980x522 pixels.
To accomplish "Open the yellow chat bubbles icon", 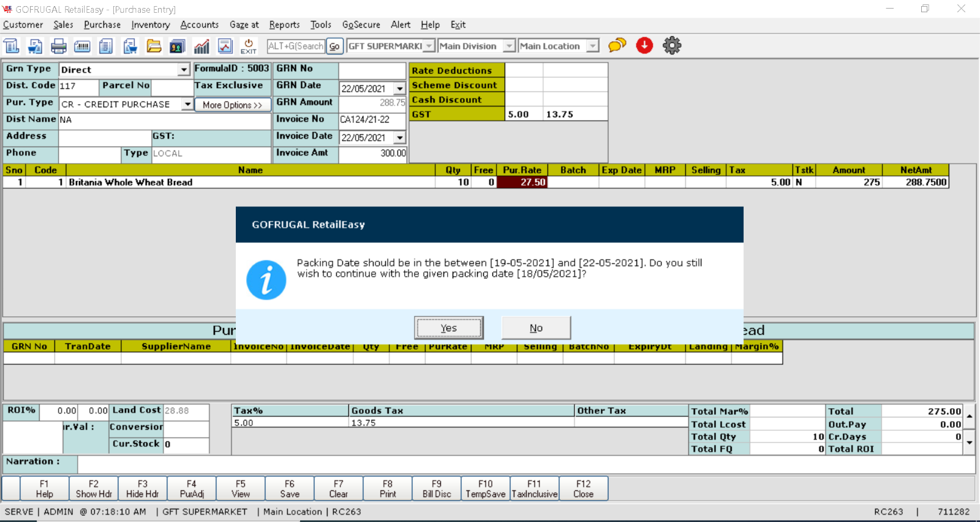I will tap(617, 45).
